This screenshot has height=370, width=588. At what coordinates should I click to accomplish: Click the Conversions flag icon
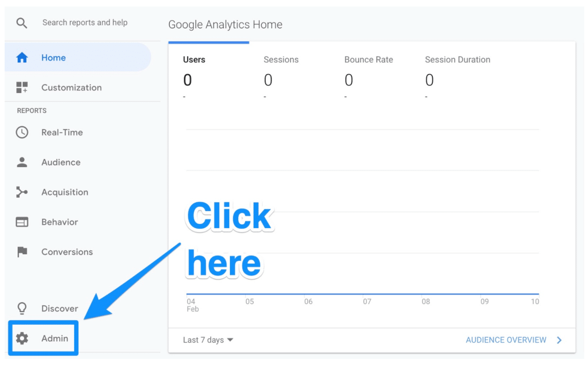tap(22, 252)
